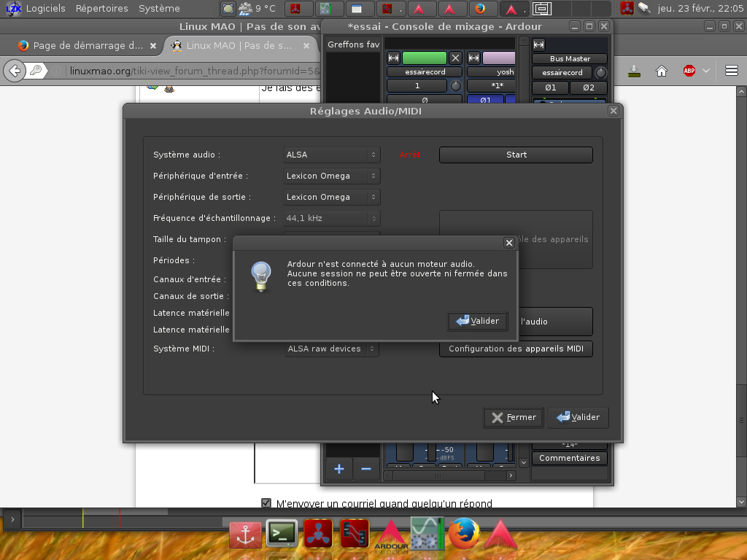Image resolution: width=747 pixels, height=560 pixels.
Task: Click the minus button under Greffons fav list
Action: point(366,469)
